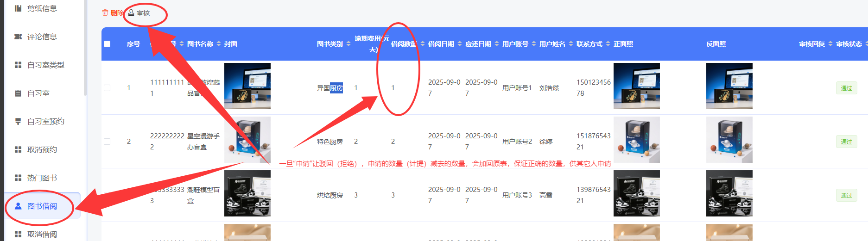This screenshot has height=241, width=868.
Task: Sort by 用户姓名 column arrows
Action: (x=571, y=44)
